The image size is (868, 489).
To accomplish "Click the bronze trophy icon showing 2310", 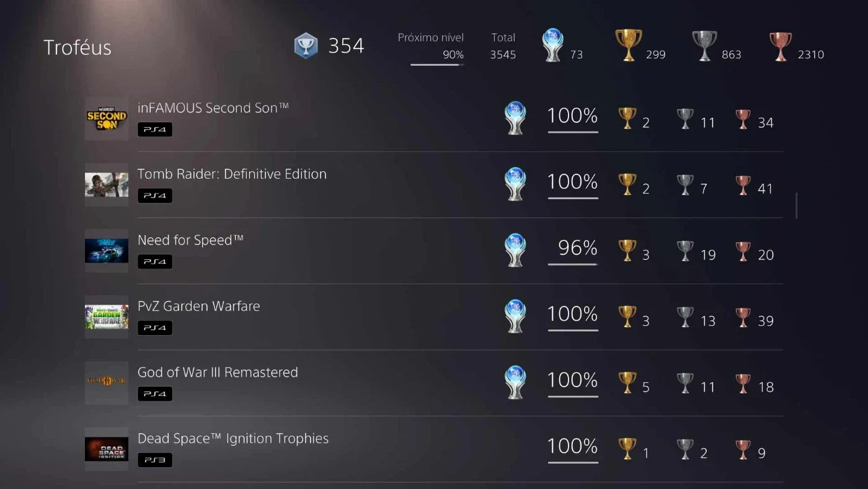I will click(781, 46).
